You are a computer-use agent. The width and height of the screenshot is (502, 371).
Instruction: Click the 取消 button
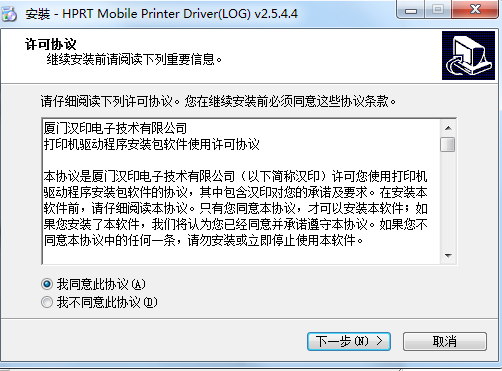445,341
